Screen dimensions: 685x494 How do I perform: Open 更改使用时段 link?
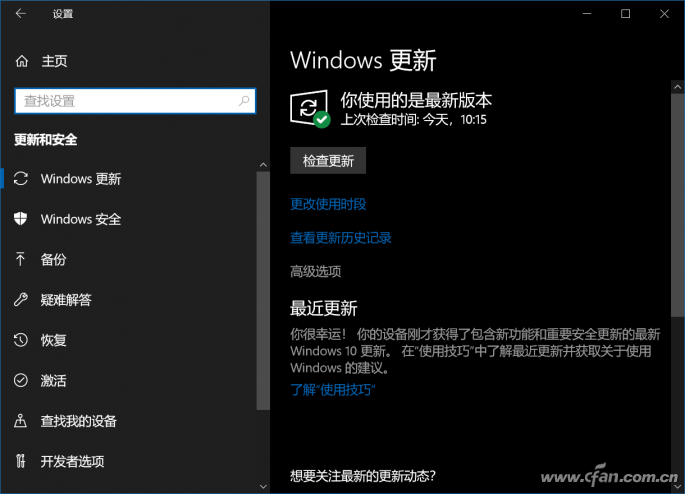pos(328,204)
